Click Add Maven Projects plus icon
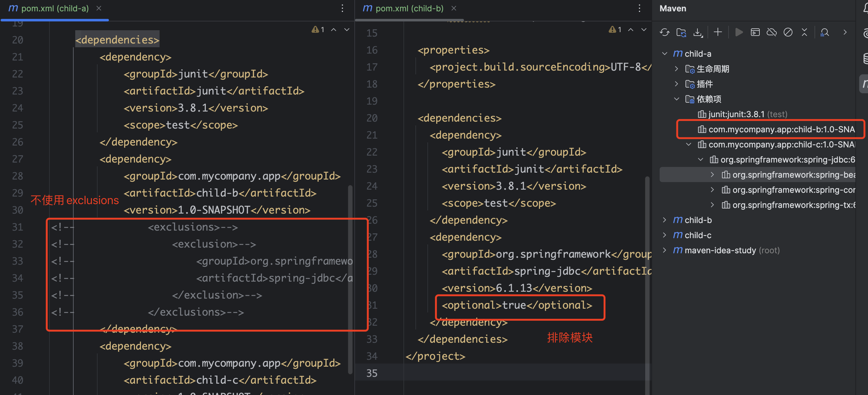This screenshot has height=395, width=868. pyautogui.click(x=718, y=32)
